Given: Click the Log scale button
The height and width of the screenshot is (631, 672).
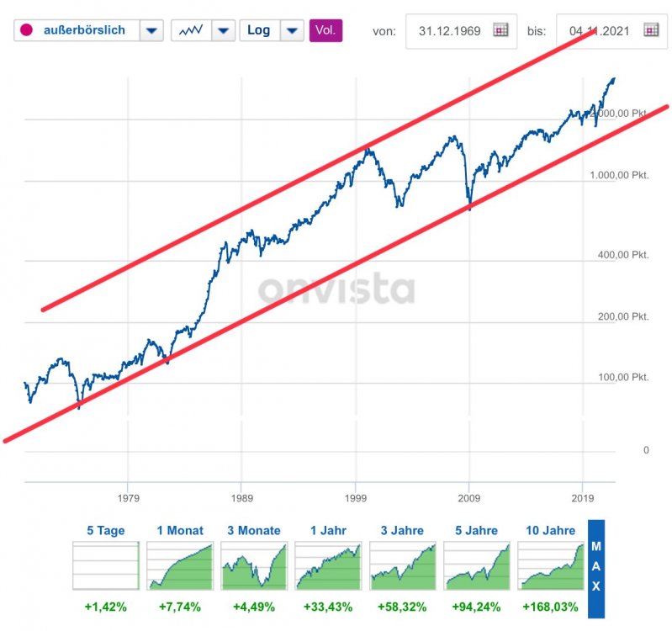Looking at the screenshot, I should pos(259,30).
